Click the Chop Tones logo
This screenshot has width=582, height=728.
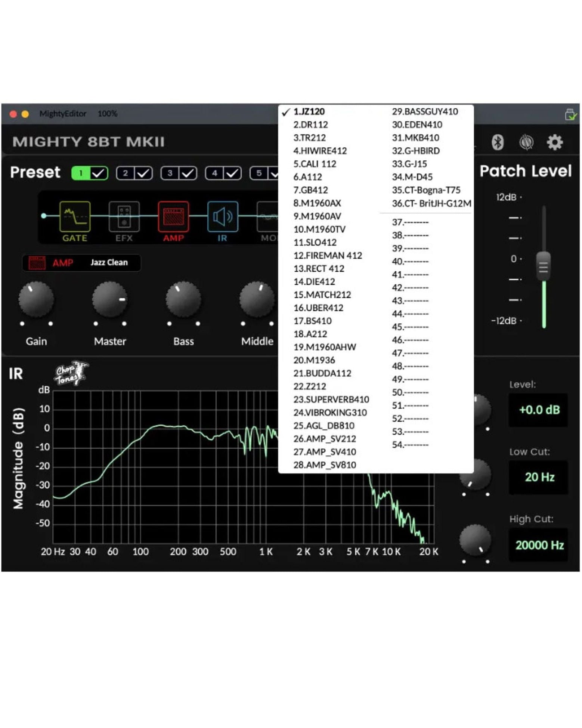pyautogui.click(x=71, y=373)
